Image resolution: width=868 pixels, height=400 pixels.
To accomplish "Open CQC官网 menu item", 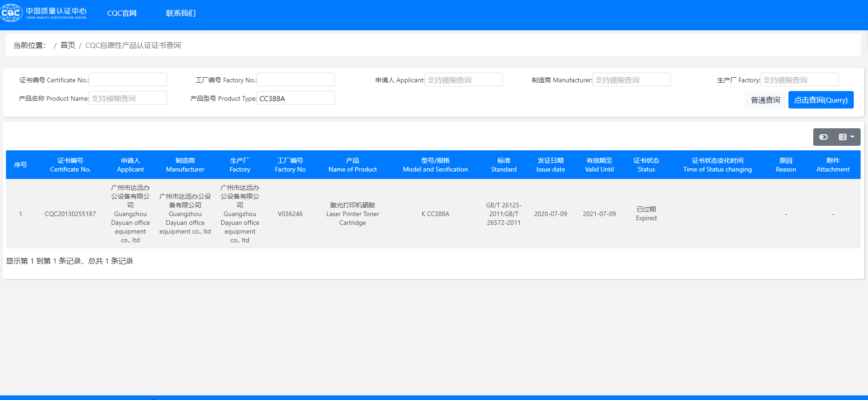I will pyautogui.click(x=122, y=13).
